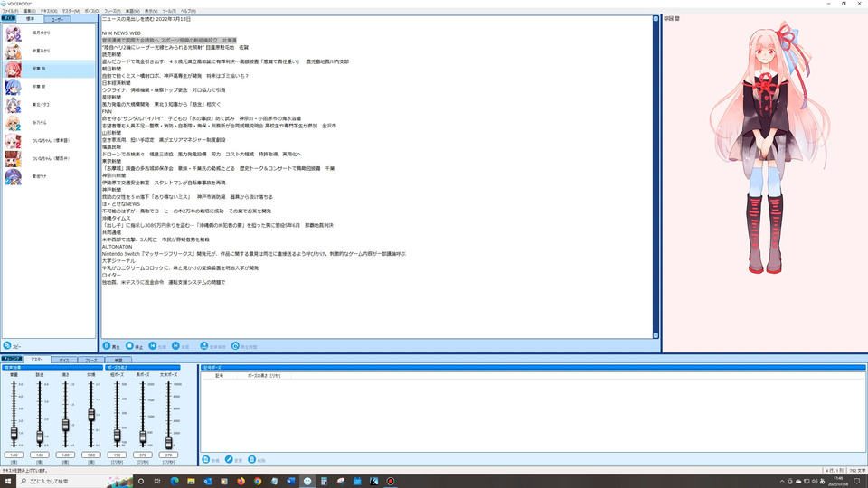
Task: Click the text editor vertical scrollbar
Action: (x=656, y=177)
